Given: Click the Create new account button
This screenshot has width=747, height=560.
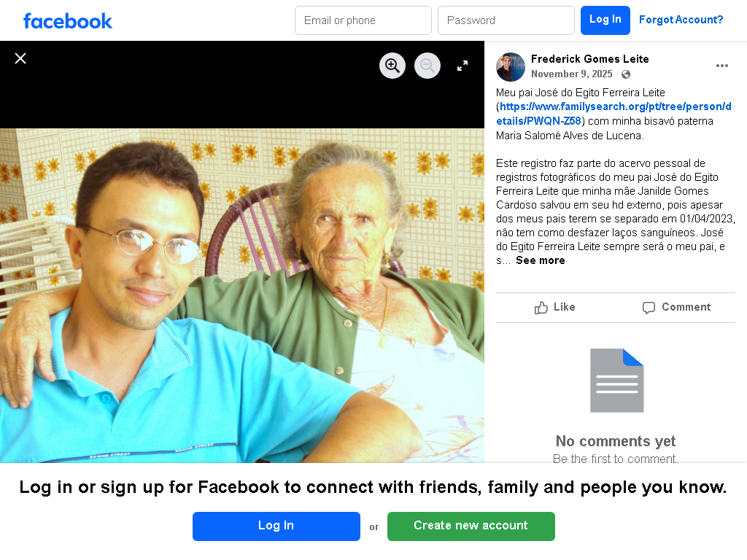Looking at the screenshot, I should (471, 526).
